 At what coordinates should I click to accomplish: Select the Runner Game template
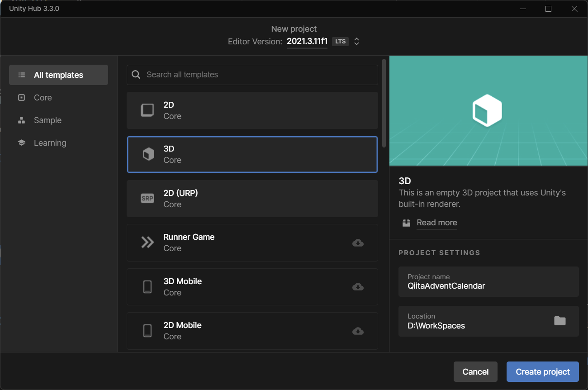click(x=252, y=243)
